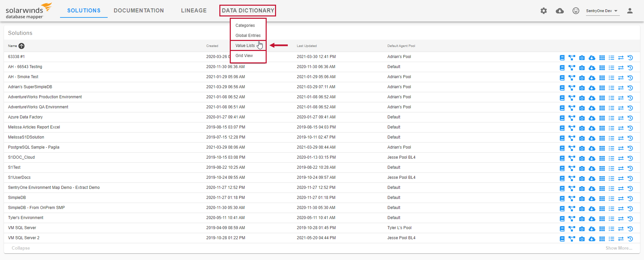
Task: Click history icon for VM SQL Server 2
Action: tap(630, 239)
